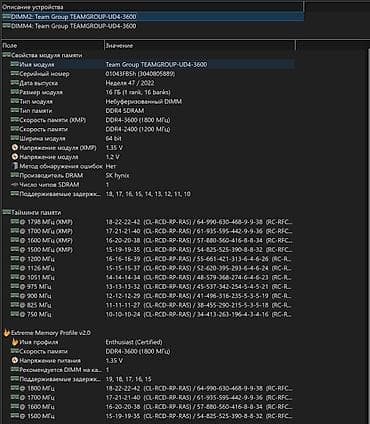Click the value SK hynix
Viewport: 370px width, 424px height.
[117, 175]
